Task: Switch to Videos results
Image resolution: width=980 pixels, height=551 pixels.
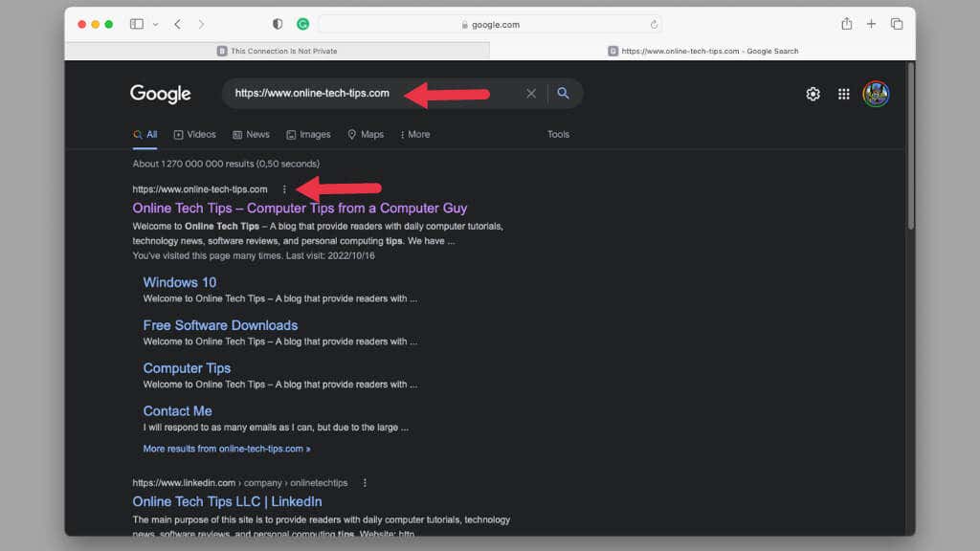Action: pos(195,134)
